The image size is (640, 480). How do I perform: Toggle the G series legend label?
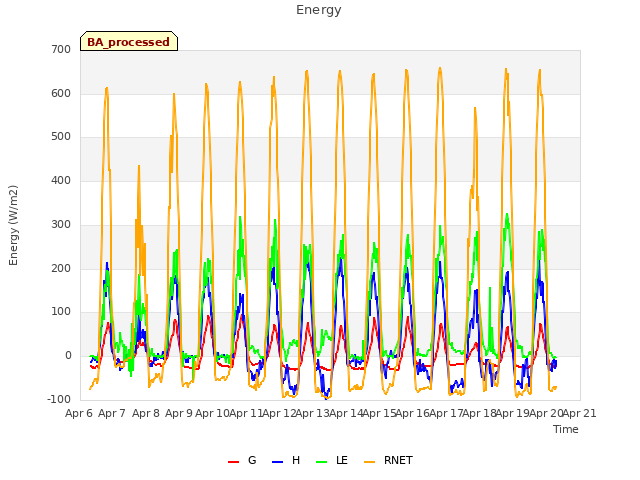pos(252,460)
